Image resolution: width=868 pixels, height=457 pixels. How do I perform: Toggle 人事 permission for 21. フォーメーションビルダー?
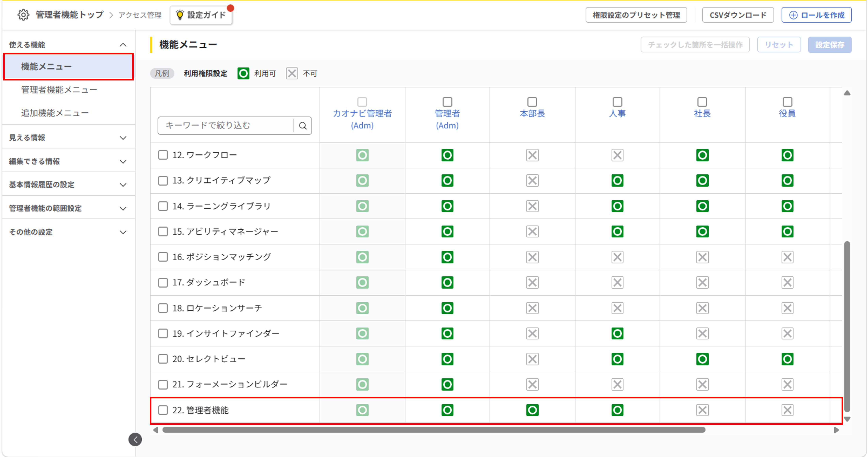pyautogui.click(x=617, y=384)
